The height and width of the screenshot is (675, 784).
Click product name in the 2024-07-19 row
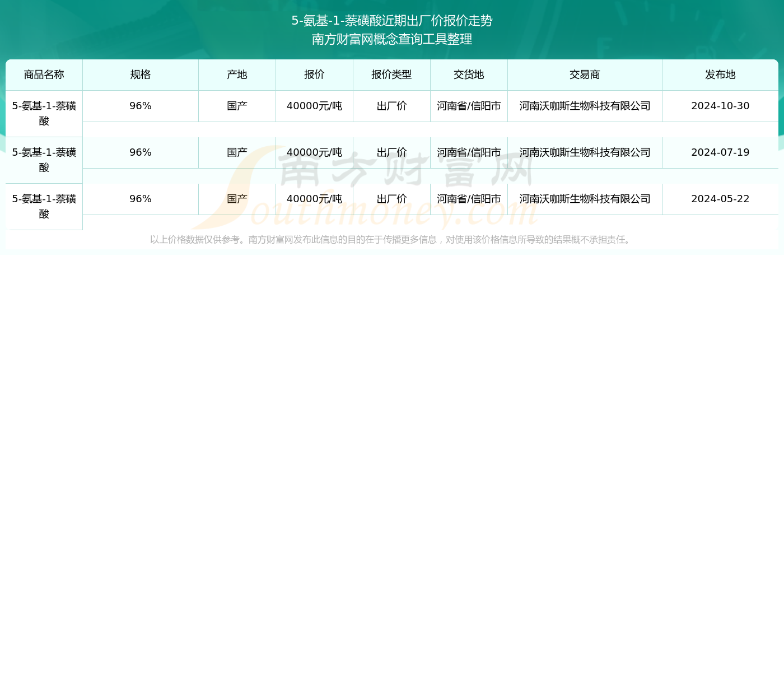[44, 160]
